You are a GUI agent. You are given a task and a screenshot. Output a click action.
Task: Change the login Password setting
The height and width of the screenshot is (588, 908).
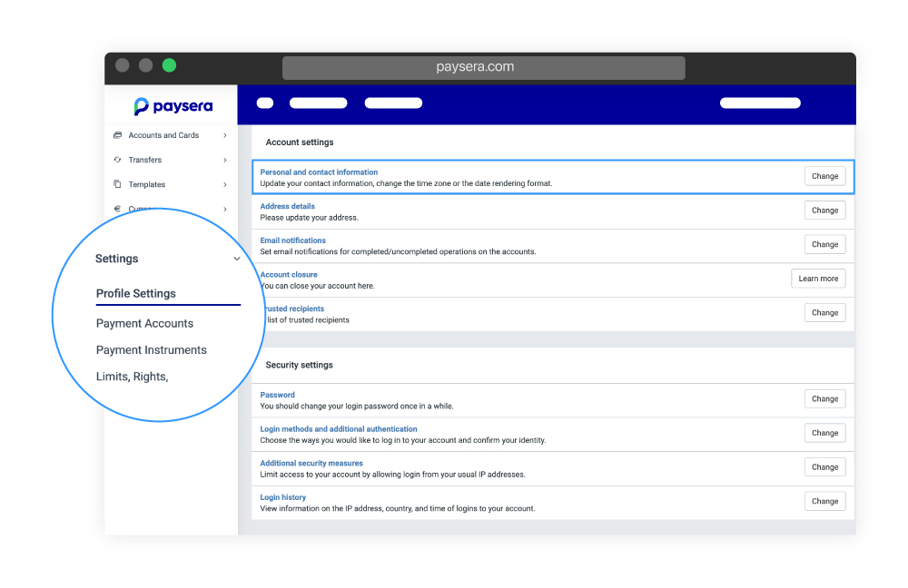point(824,399)
